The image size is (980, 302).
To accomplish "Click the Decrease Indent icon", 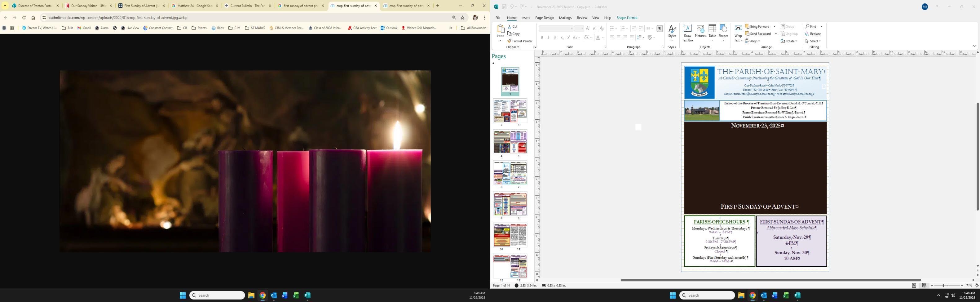I will (634, 29).
